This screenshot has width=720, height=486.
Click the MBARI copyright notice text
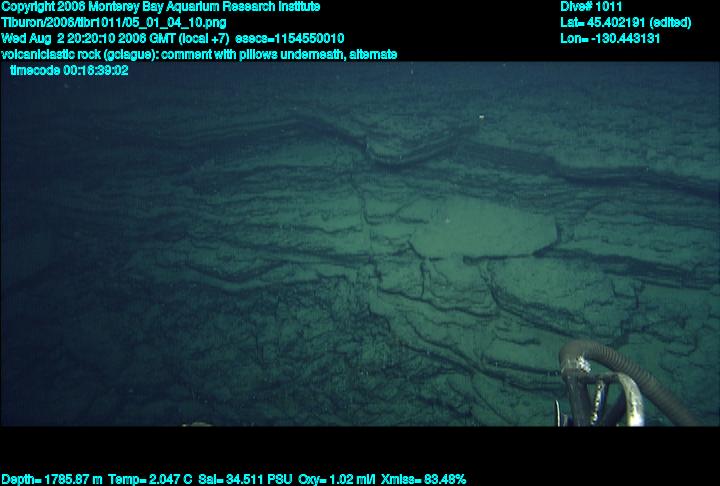tap(160, 6)
